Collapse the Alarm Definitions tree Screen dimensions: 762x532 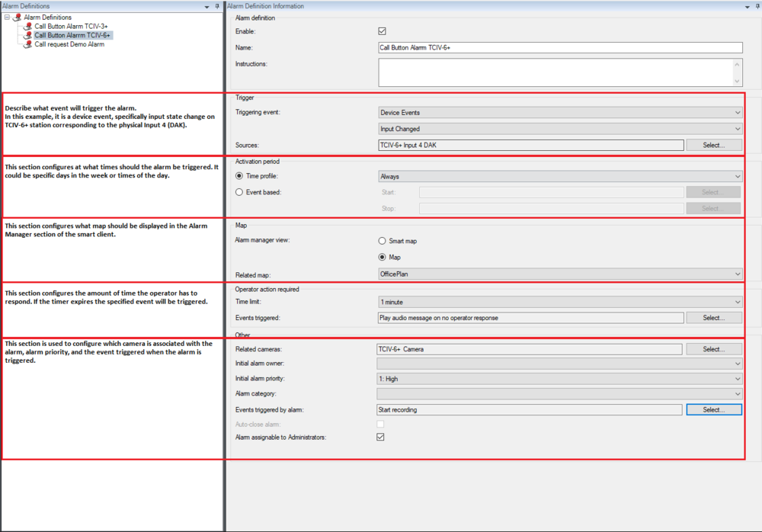point(8,17)
